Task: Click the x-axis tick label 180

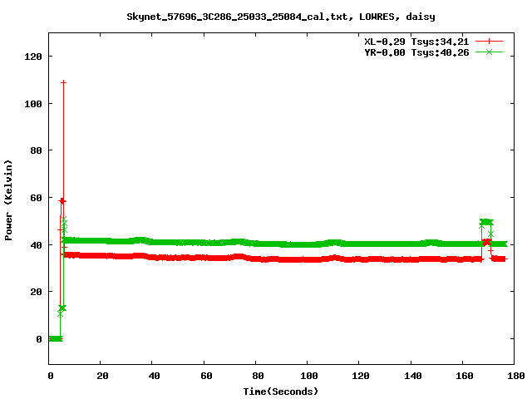Action: (515, 376)
